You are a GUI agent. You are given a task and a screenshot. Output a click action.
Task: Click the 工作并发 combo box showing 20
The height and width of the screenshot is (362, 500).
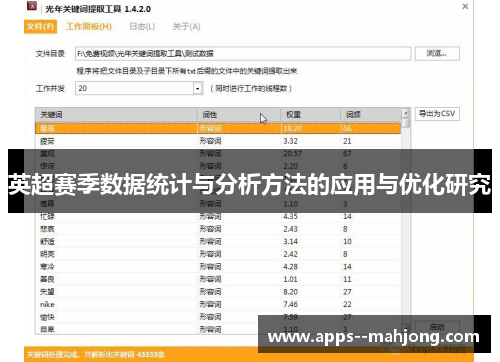click(x=139, y=88)
